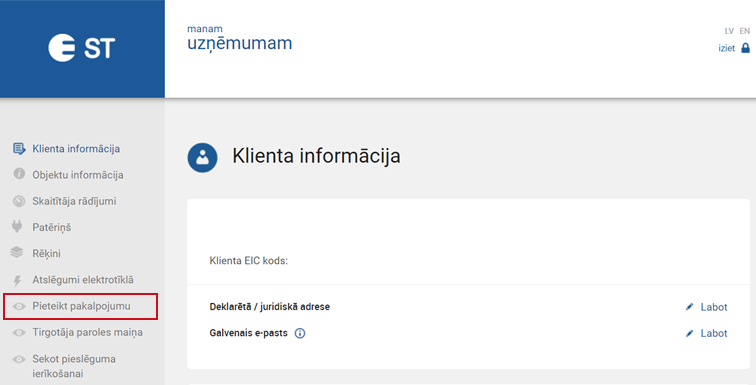
Task: Click the Objektu informācija info icon
Action: pos(19,173)
